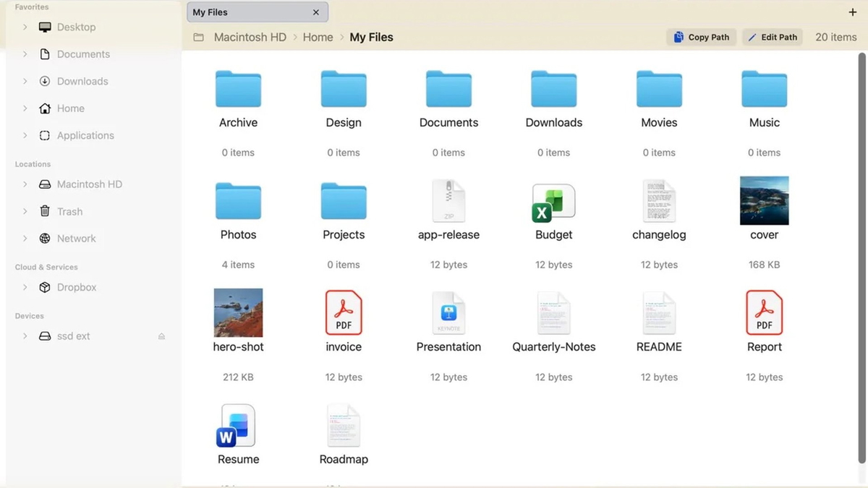The width and height of the screenshot is (868, 488).
Task: Select the Roadmap document icon
Action: coord(344,425)
